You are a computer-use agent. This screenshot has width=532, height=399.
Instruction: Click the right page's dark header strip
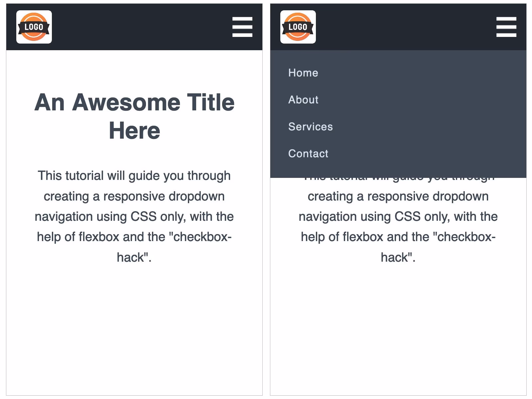click(x=399, y=27)
